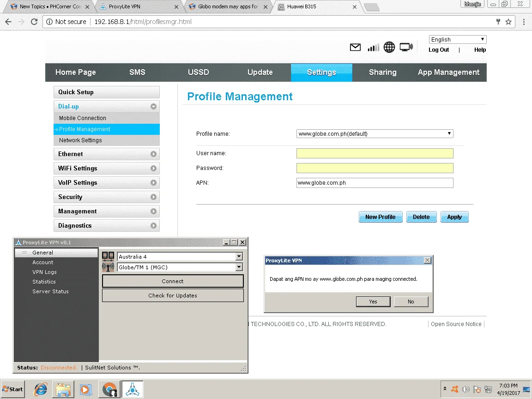Open the USSD tab
532x399 pixels.
click(x=199, y=72)
